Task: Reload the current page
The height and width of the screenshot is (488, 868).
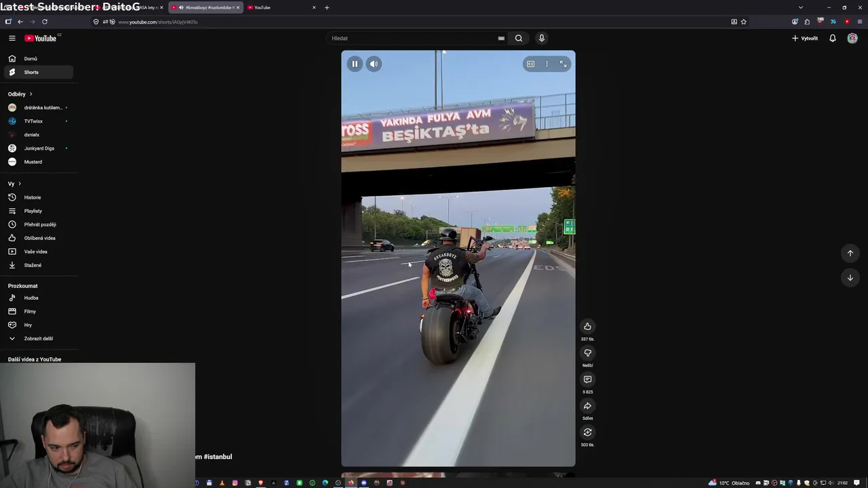Action: click(x=45, y=22)
